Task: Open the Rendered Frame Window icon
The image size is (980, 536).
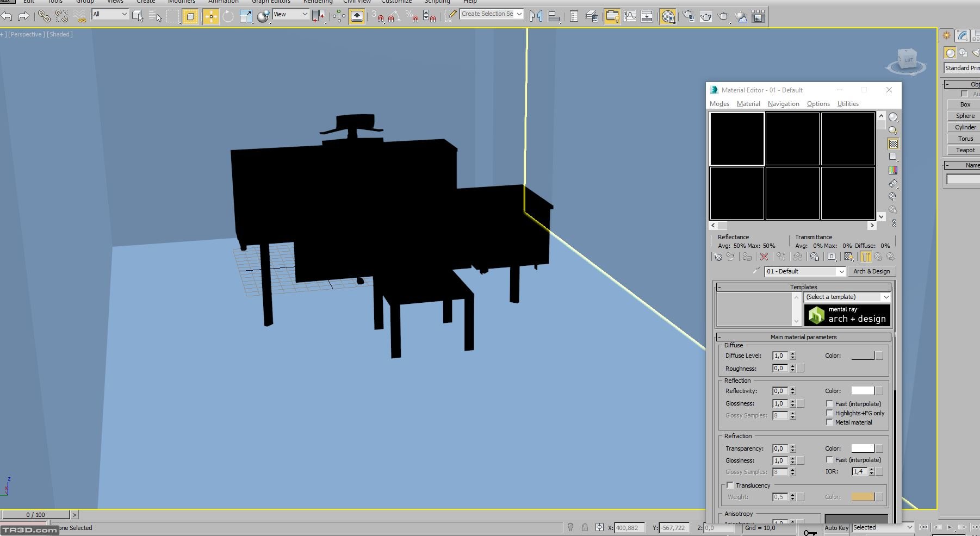Action: point(706,17)
